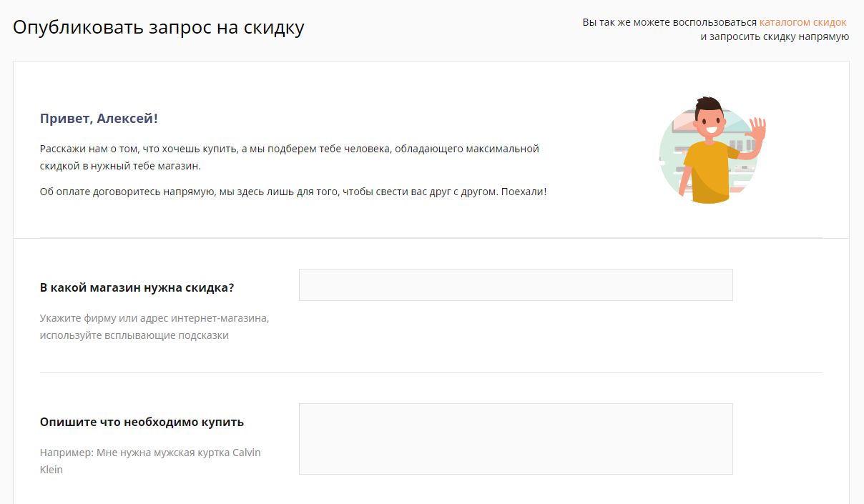Click text и запросить скидку напрямую
This screenshot has width=864, height=504.
pos(775,36)
